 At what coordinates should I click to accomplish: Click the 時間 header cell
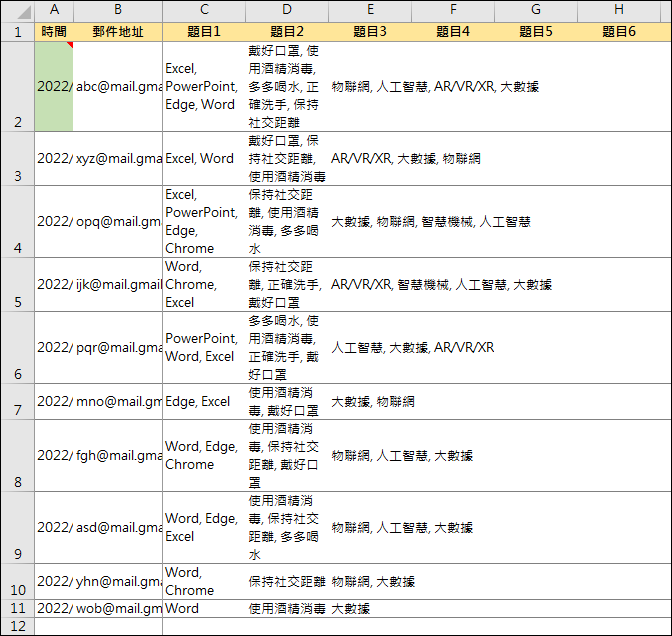pyautogui.click(x=54, y=32)
